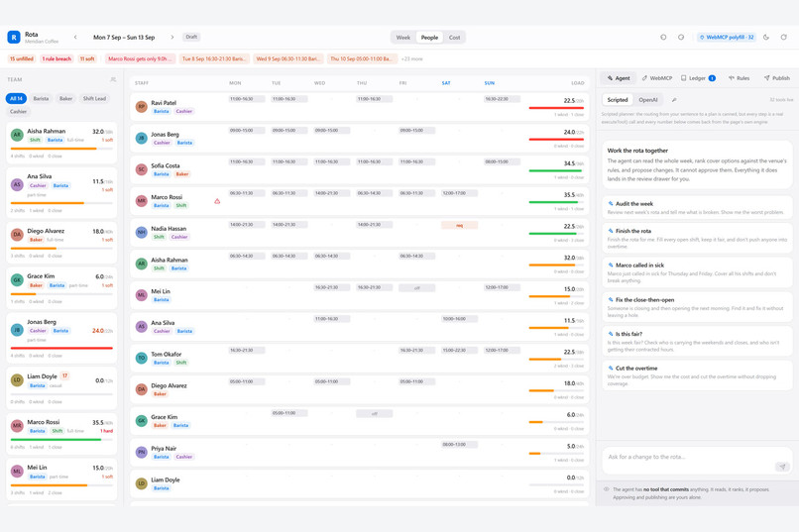Viewport: 799px width, 532px height.
Task: Open the Rules panel tab
Action: point(739,78)
